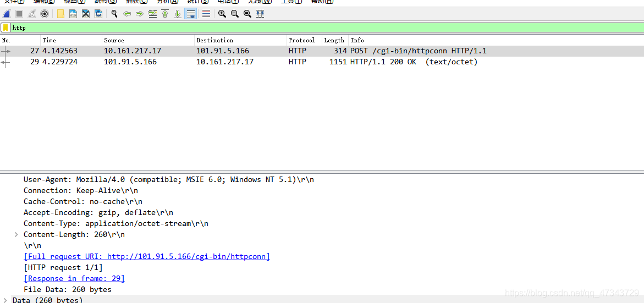
Task: Click protocol HTTP cell in packet 29
Action: (298, 62)
